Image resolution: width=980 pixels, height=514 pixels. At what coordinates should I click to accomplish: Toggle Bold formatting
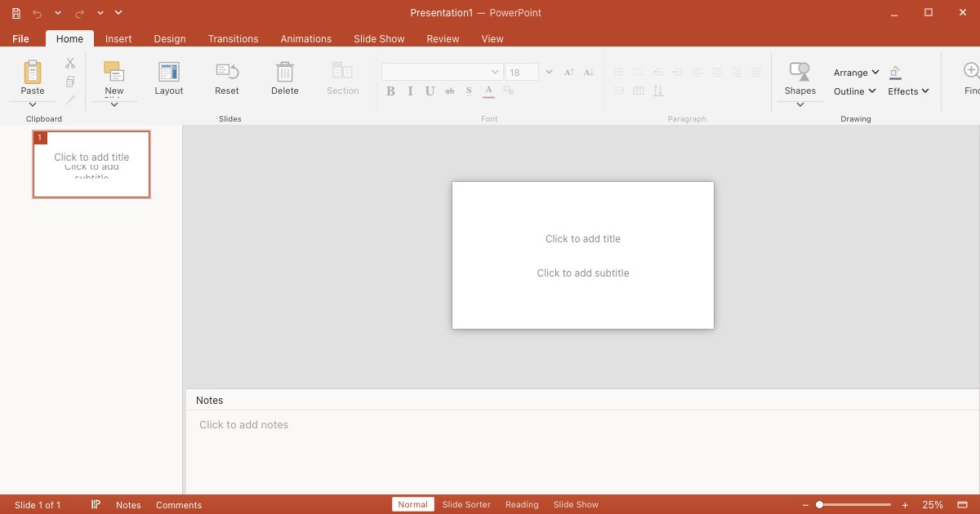click(390, 91)
